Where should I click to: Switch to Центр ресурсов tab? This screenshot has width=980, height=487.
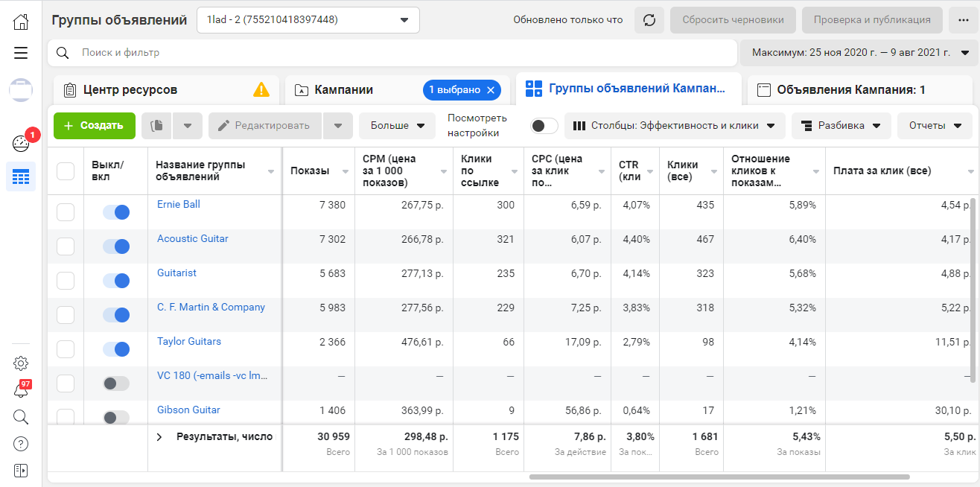[x=166, y=90]
